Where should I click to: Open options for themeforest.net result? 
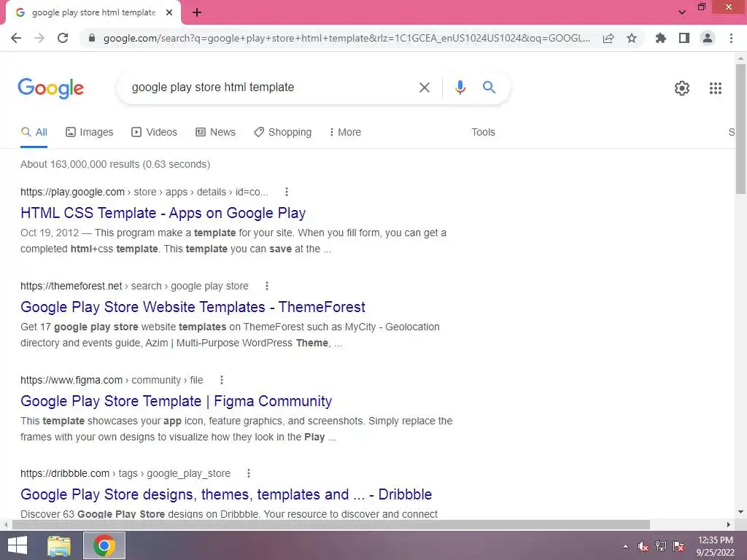267,286
